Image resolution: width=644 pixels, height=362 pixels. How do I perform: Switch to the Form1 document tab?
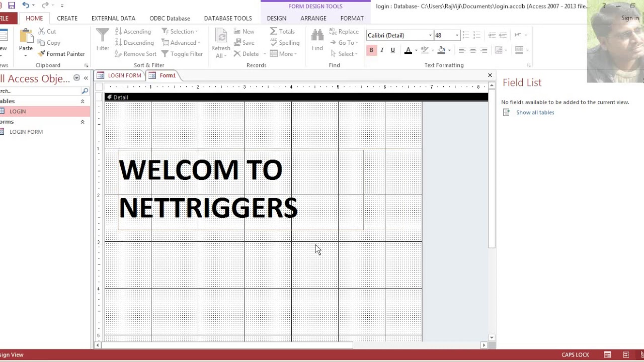coord(163,75)
